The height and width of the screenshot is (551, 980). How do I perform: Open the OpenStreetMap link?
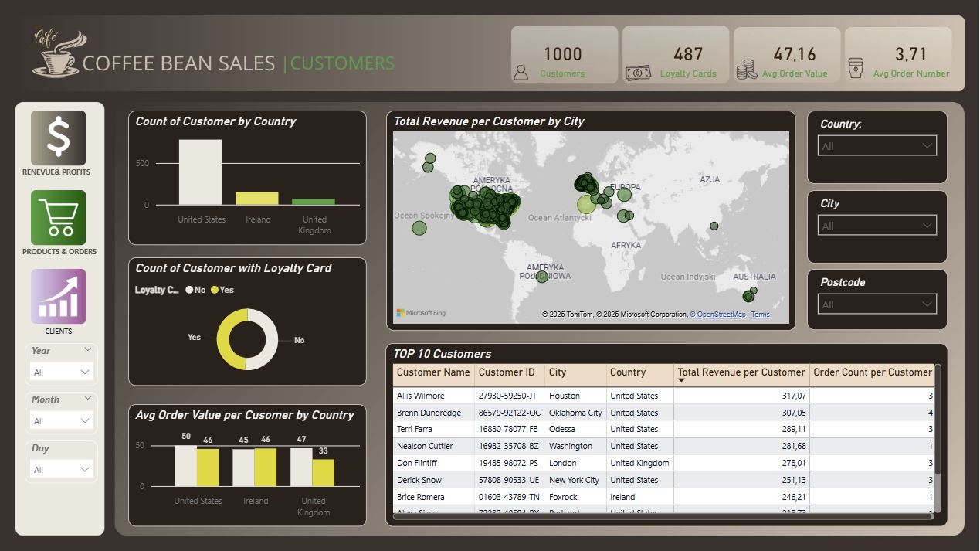[x=718, y=315]
